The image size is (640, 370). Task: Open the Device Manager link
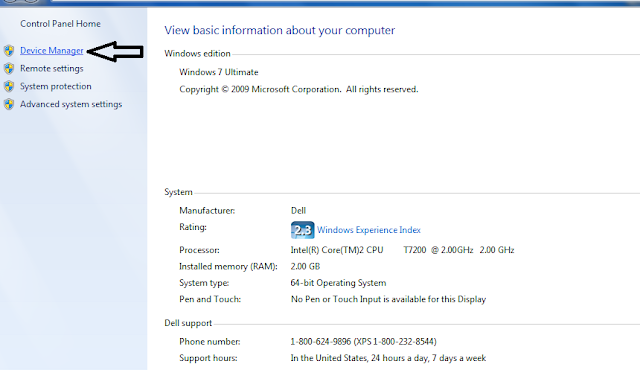click(x=51, y=51)
